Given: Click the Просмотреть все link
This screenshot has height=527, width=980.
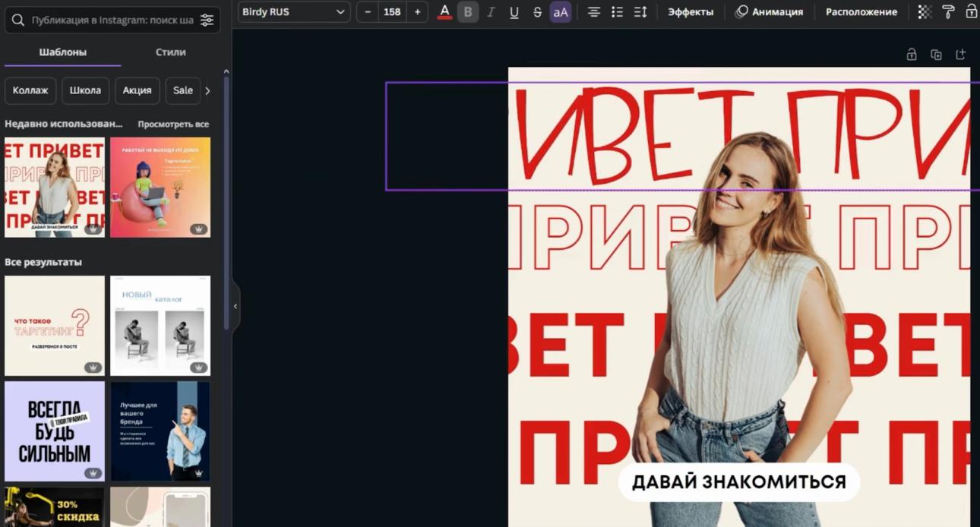Looking at the screenshot, I should click(x=173, y=124).
